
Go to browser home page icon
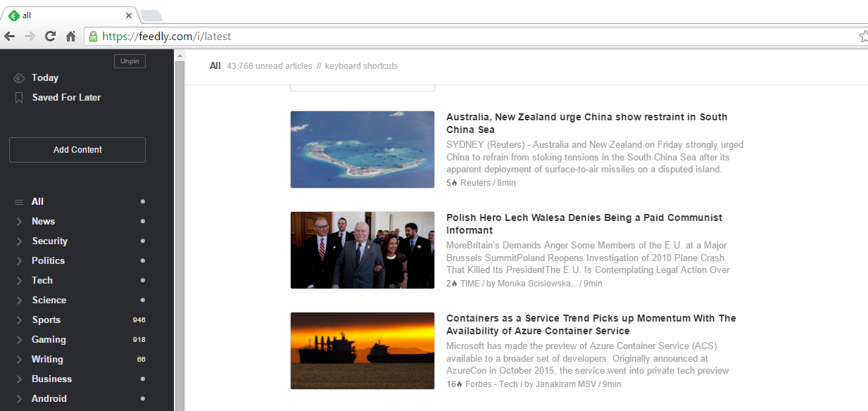point(70,37)
